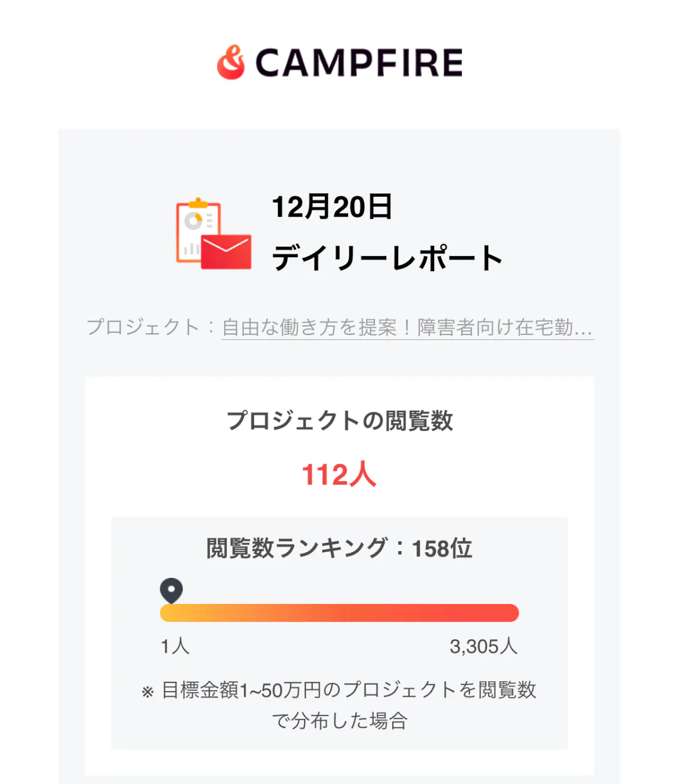
Task: Click the プロジェクト： label
Action: (x=151, y=328)
